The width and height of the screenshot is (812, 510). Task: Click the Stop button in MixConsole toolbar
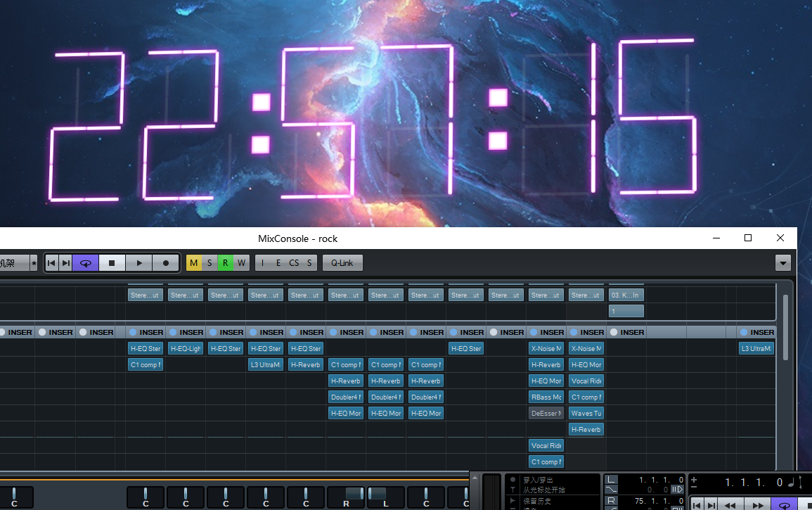(112, 263)
